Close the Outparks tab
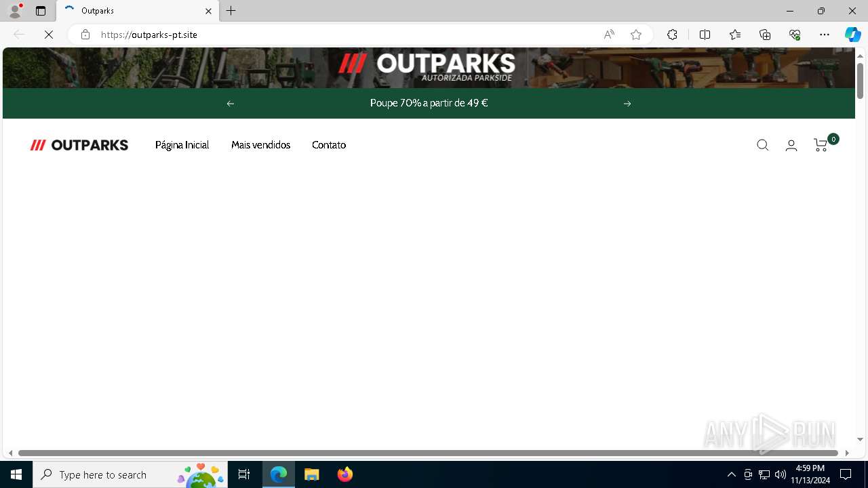 [x=208, y=11]
